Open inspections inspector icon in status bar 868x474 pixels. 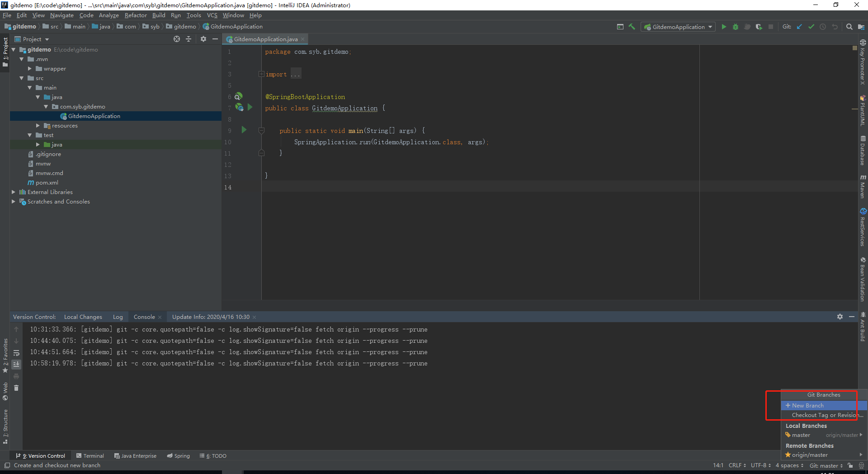(x=861, y=465)
